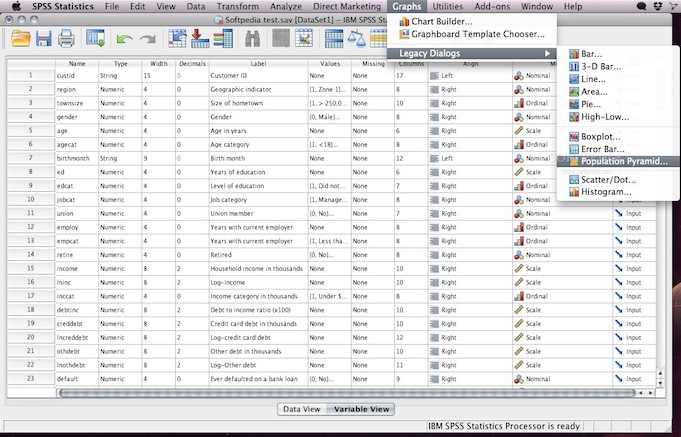Click the Save floppy disk icon
The width and height of the screenshot is (681, 437).
click(43, 38)
